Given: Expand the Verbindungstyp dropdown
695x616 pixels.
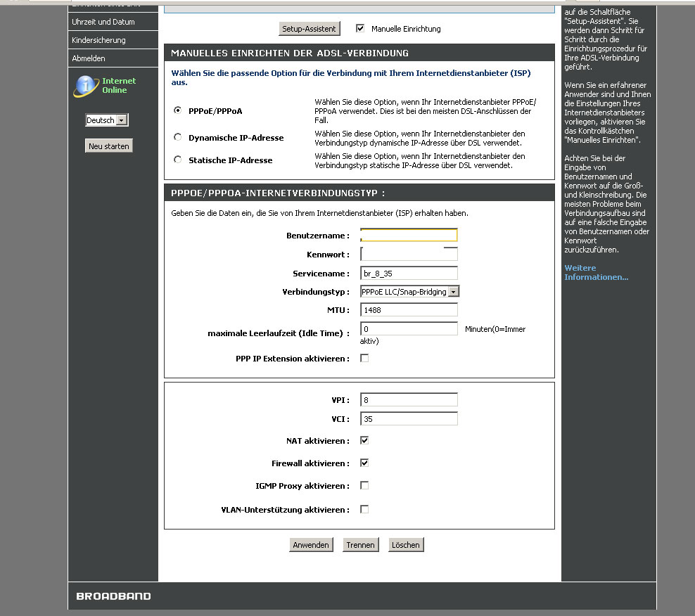Looking at the screenshot, I should pos(409,292).
